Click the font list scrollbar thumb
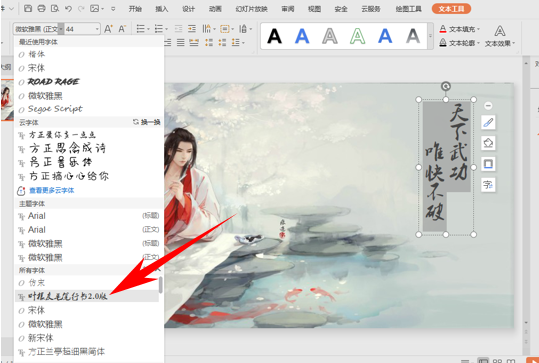Image resolution: width=539 pixels, height=363 pixels. 160,285
